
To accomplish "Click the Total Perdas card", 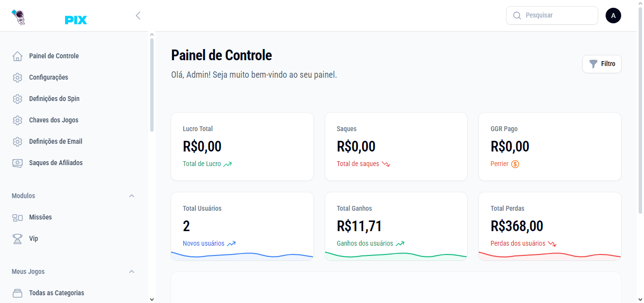I will point(550,226).
